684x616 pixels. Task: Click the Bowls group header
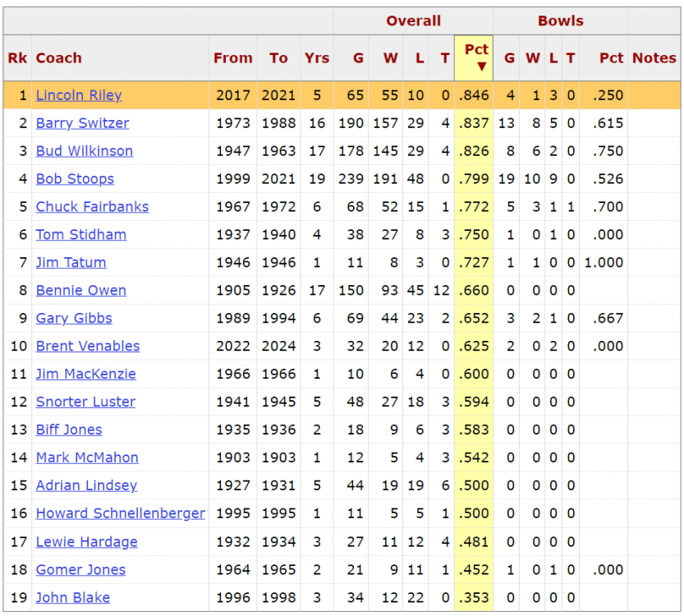pyautogui.click(x=560, y=21)
